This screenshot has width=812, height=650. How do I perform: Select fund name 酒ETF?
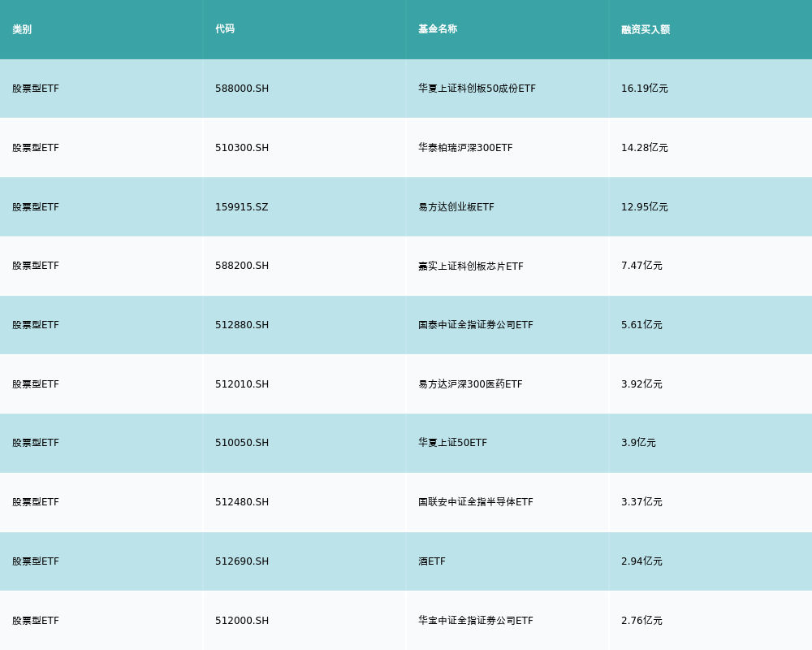(432, 561)
